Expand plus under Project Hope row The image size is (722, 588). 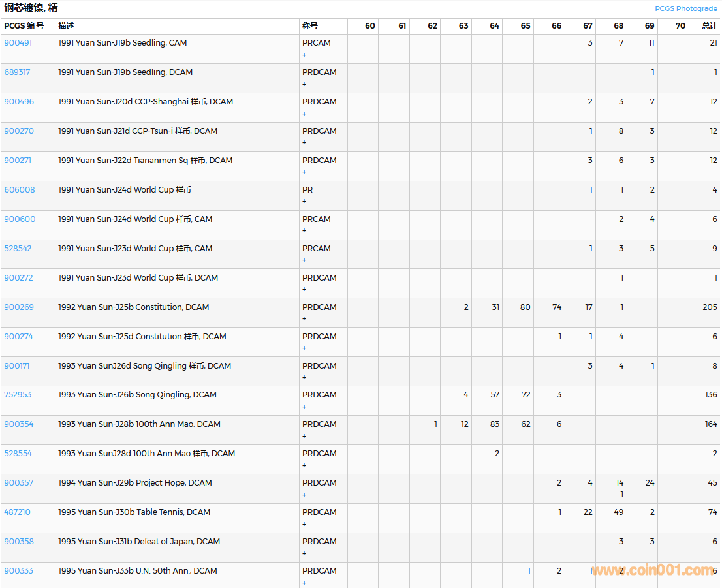(304, 495)
